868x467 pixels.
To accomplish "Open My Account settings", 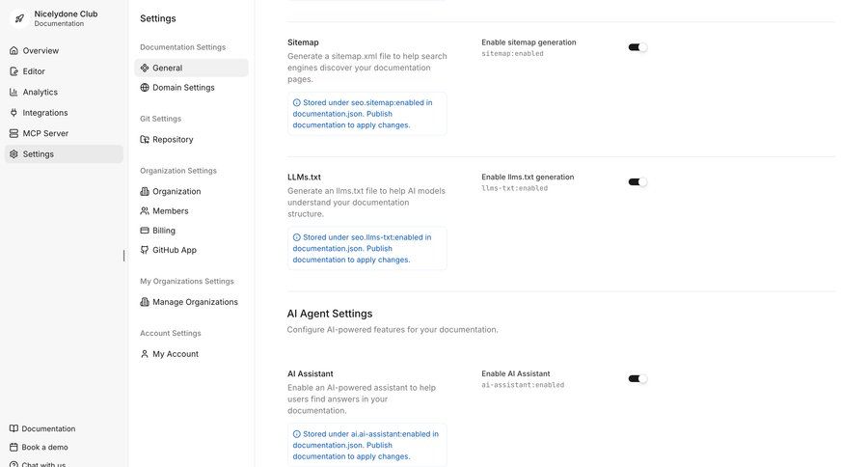I will pos(175,354).
